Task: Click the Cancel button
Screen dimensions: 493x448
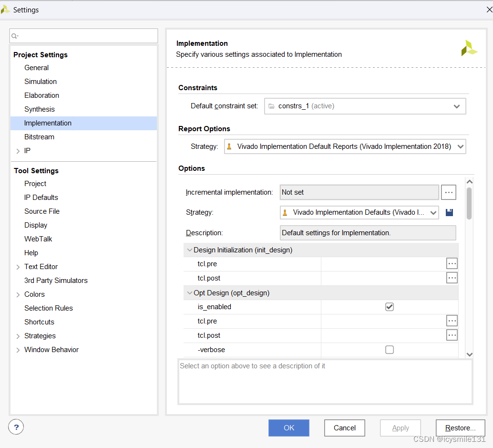Action: (345, 428)
